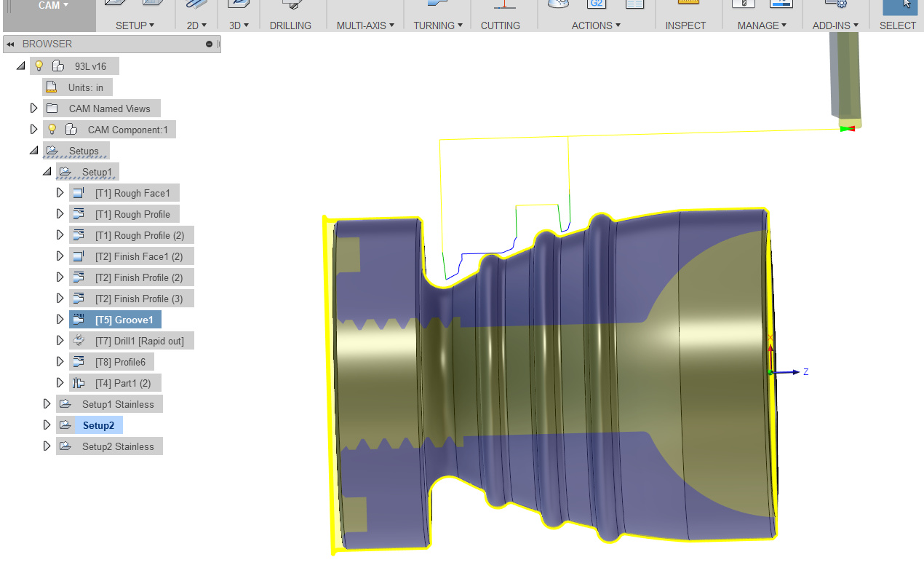Toggle the lightbulb visibility of CAM Component:1
This screenshot has height=584, width=924.
pos(52,130)
